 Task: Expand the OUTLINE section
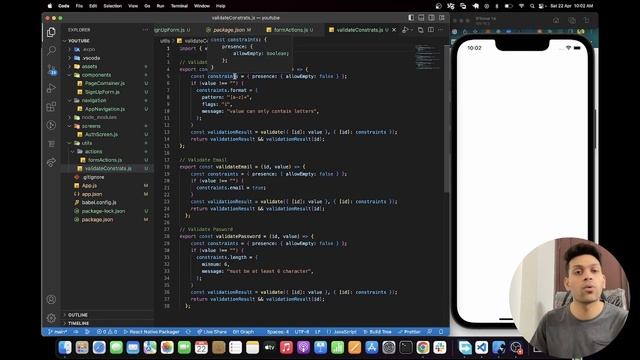pos(78,315)
